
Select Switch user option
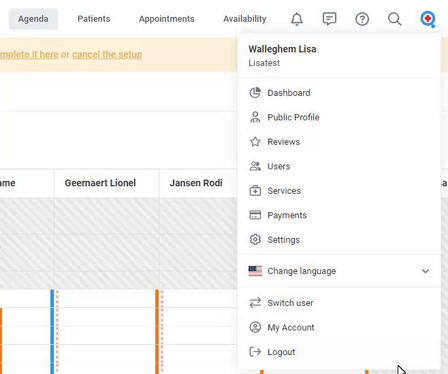coord(339,303)
